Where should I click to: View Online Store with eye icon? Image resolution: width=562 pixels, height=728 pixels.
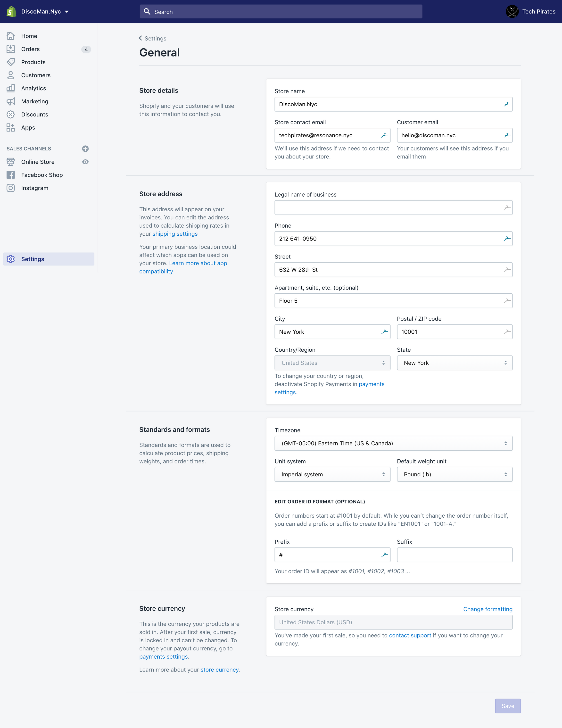pyautogui.click(x=85, y=162)
